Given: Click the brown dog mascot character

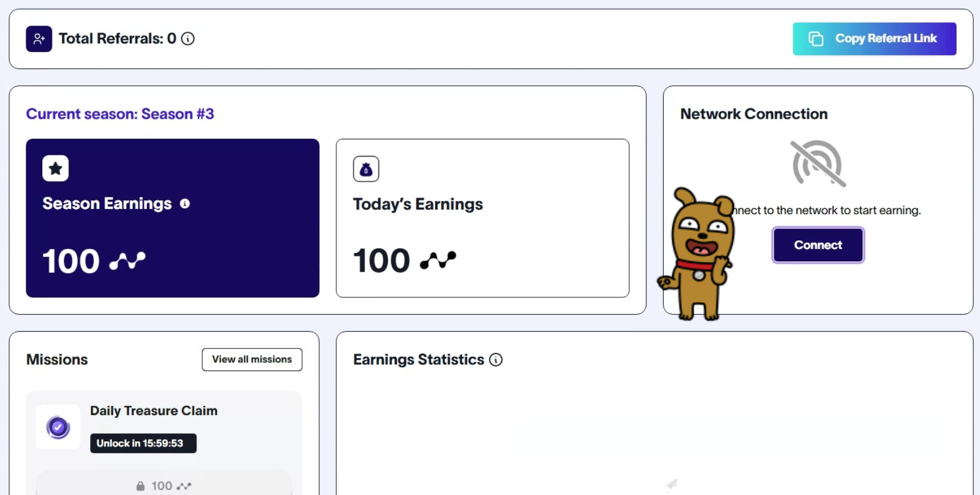Looking at the screenshot, I should 697,254.
